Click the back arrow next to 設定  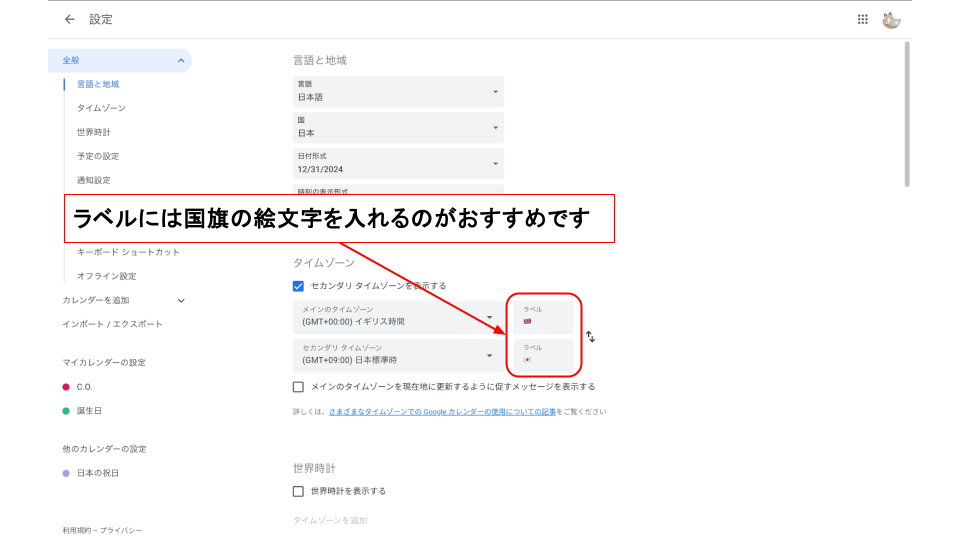pyautogui.click(x=69, y=19)
